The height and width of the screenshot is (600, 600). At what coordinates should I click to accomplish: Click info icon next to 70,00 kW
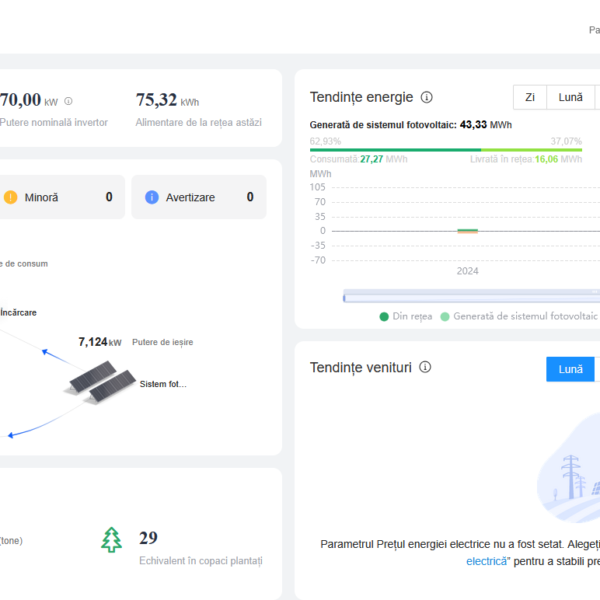pyautogui.click(x=68, y=101)
